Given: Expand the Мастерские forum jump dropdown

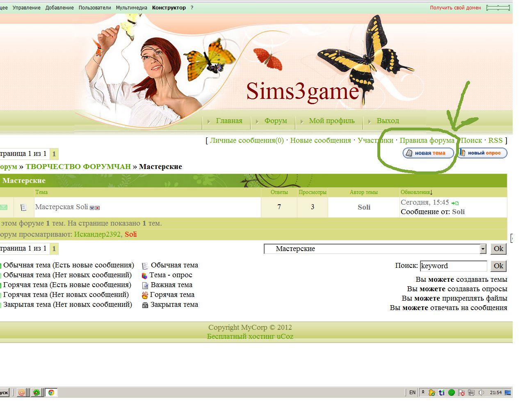Looking at the screenshot, I should click(x=375, y=249).
